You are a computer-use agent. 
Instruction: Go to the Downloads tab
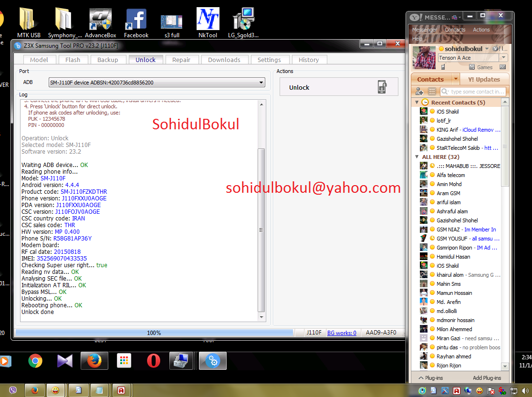[224, 60]
